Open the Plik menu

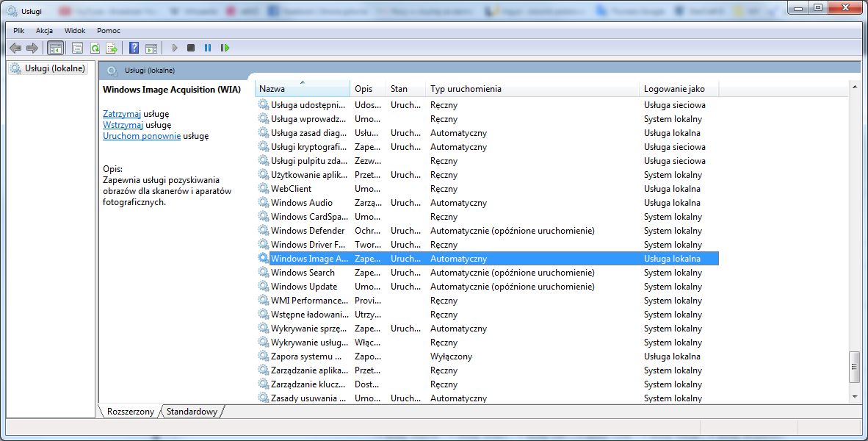pyautogui.click(x=19, y=30)
